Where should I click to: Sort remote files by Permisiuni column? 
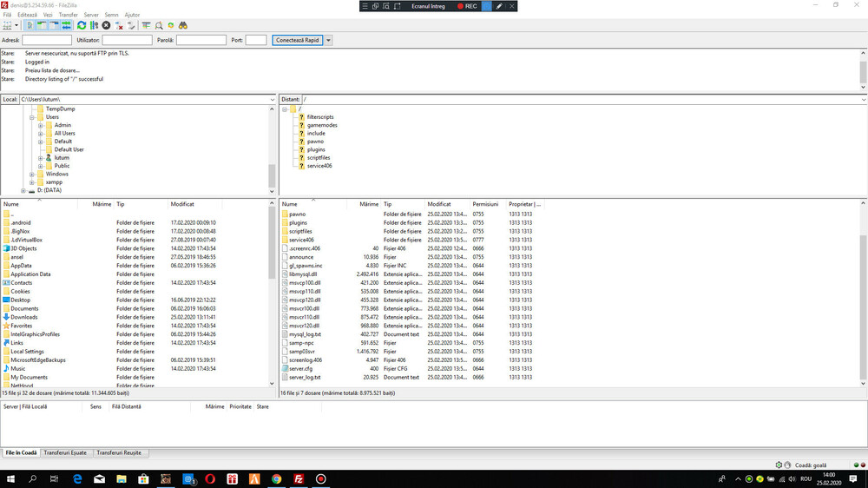pyautogui.click(x=486, y=204)
